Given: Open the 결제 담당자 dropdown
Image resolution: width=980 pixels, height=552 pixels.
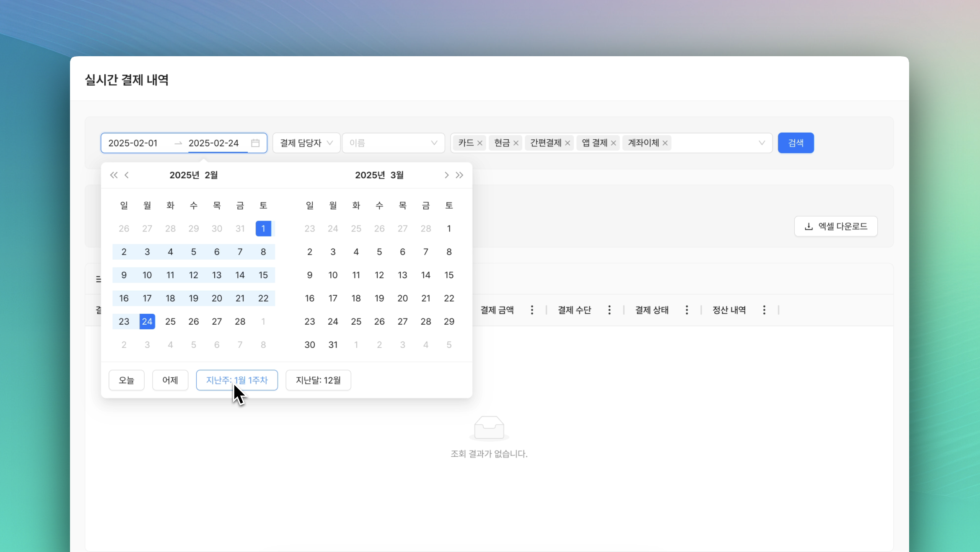Looking at the screenshot, I should pos(306,143).
